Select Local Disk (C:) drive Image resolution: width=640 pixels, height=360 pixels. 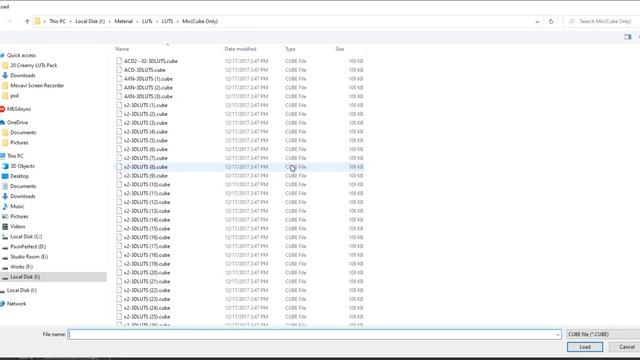tap(26, 237)
